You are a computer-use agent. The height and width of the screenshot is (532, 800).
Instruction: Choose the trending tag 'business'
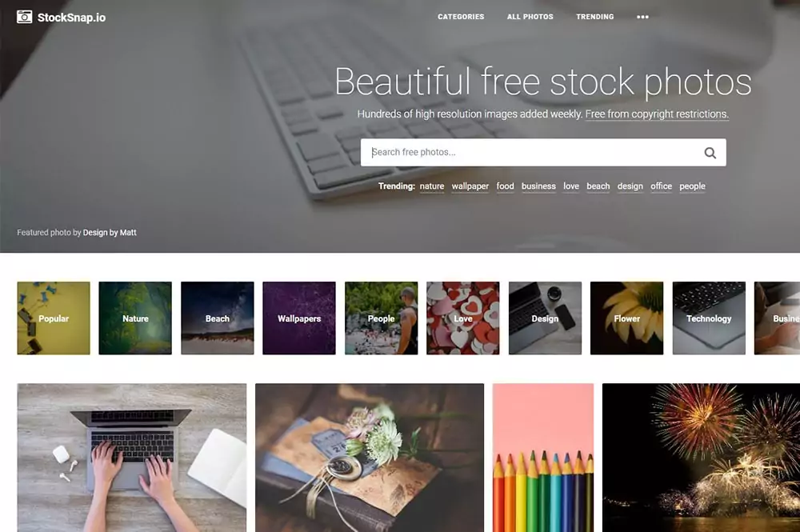[x=538, y=186]
